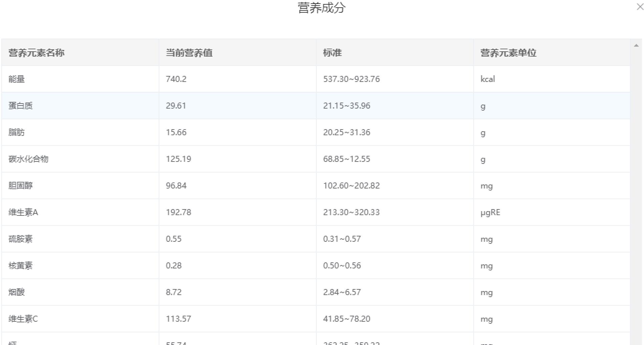Screen dimensions: 644x345
Task: Click the 碳水化合物 row name cell
Action: click(29, 159)
